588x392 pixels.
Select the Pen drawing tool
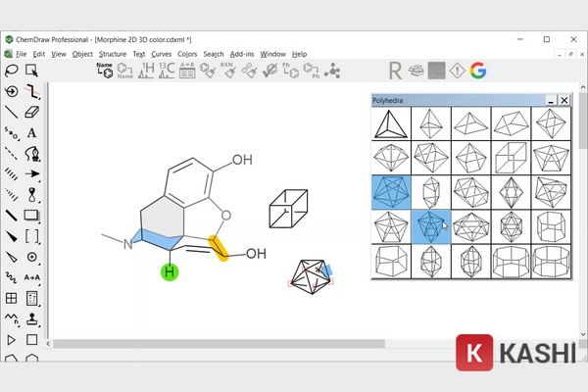[x=32, y=154]
